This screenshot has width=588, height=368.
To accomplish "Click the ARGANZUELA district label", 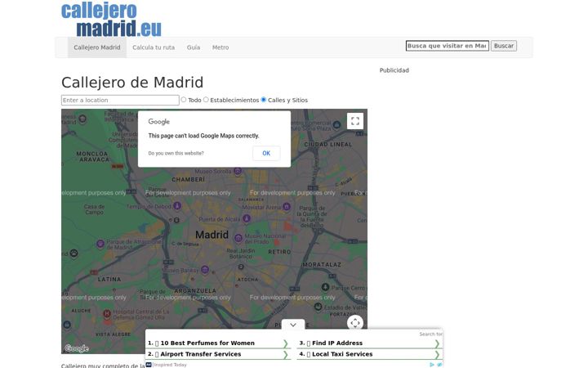I will coord(195,290).
